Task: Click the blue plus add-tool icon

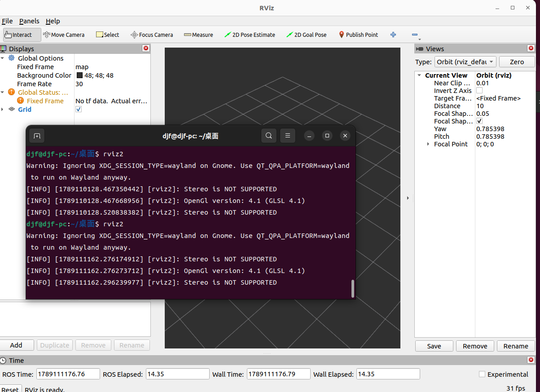Action: [394, 35]
